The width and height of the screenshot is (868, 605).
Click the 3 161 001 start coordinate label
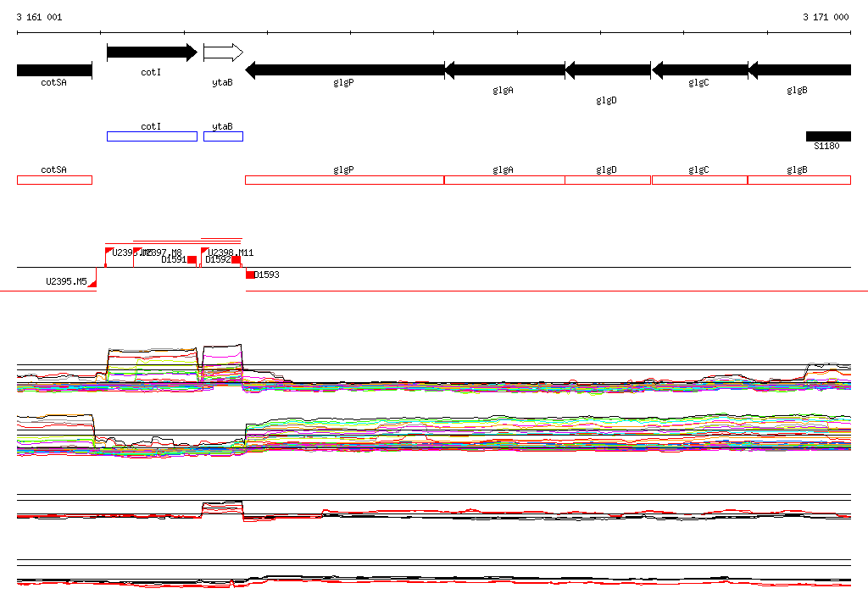coord(39,17)
